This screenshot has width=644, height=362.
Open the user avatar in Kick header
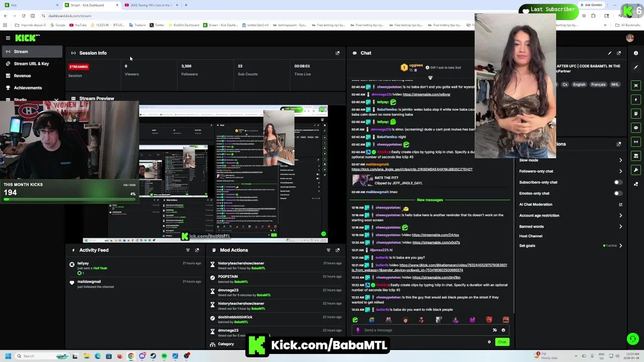pyautogui.click(x=630, y=38)
